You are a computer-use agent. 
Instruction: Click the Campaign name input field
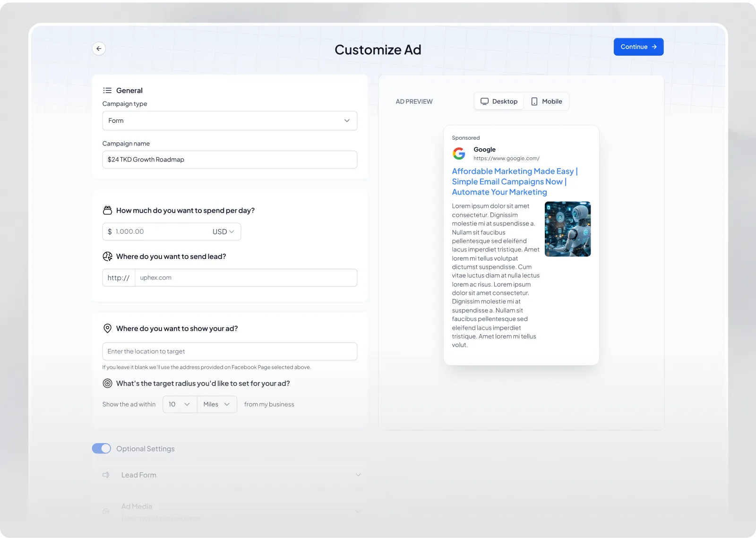tap(230, 160)
